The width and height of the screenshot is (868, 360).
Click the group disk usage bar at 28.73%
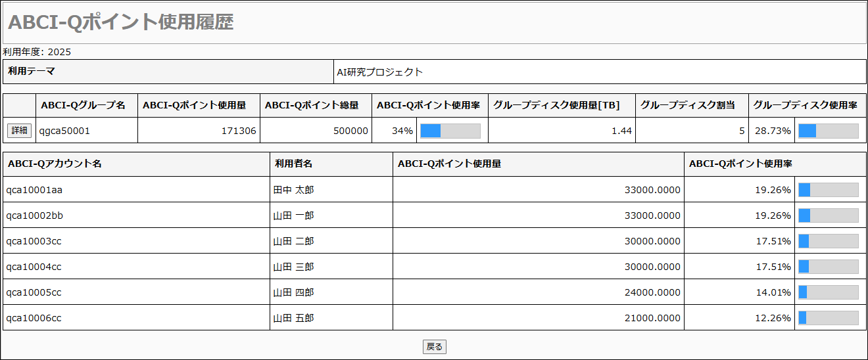click(828, 131)
